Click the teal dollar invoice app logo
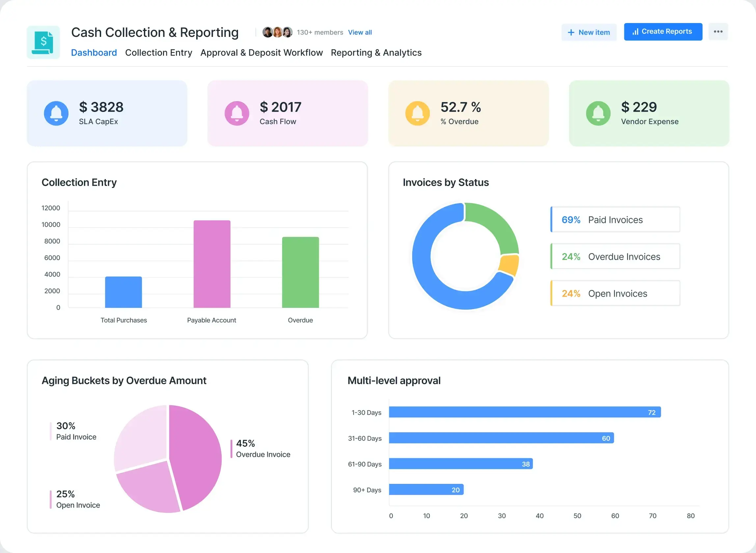Screen dimensions: 756x553 pyautogui.click(x=43, y=42)
